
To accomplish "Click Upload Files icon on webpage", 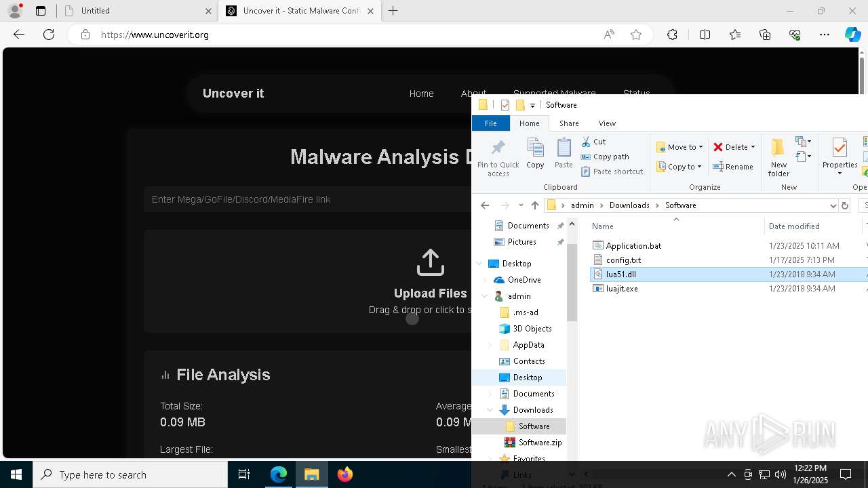I will [430, 262].
